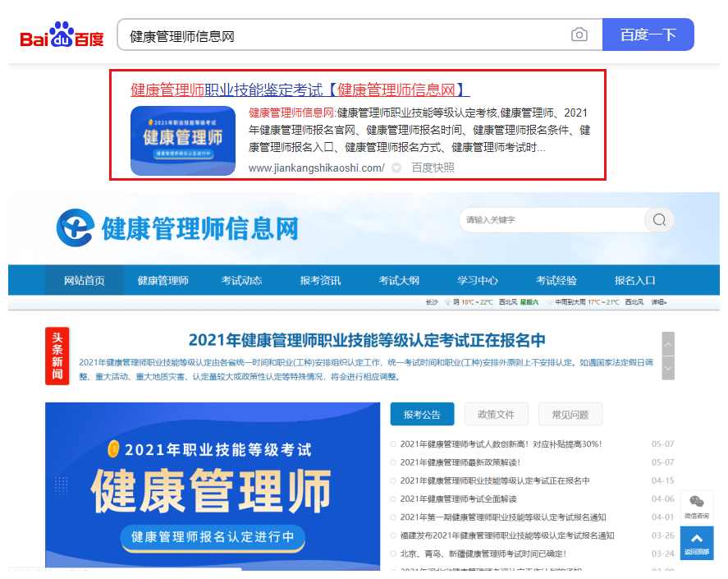Click the 05-07 date of 人数创新高 article

[662, 444]
